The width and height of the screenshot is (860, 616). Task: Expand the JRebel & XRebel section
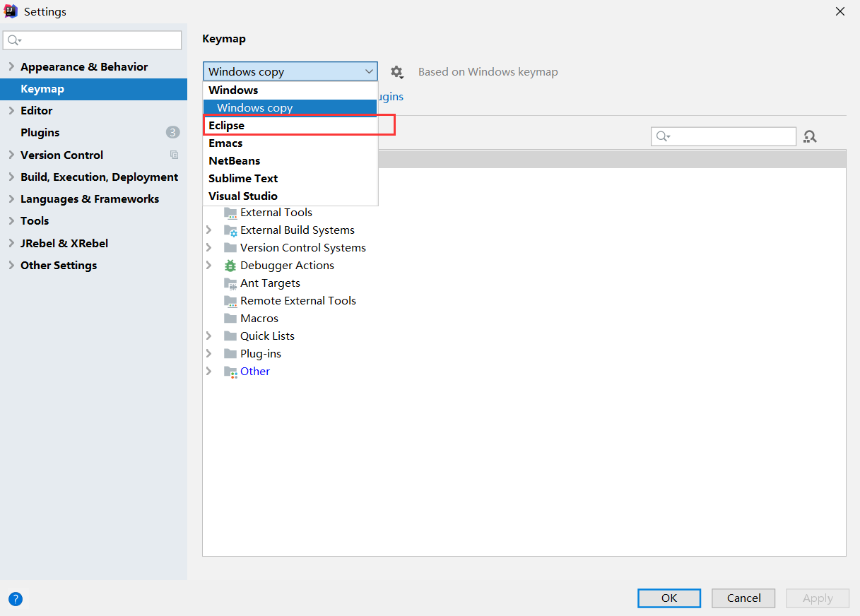pos(11,243)
